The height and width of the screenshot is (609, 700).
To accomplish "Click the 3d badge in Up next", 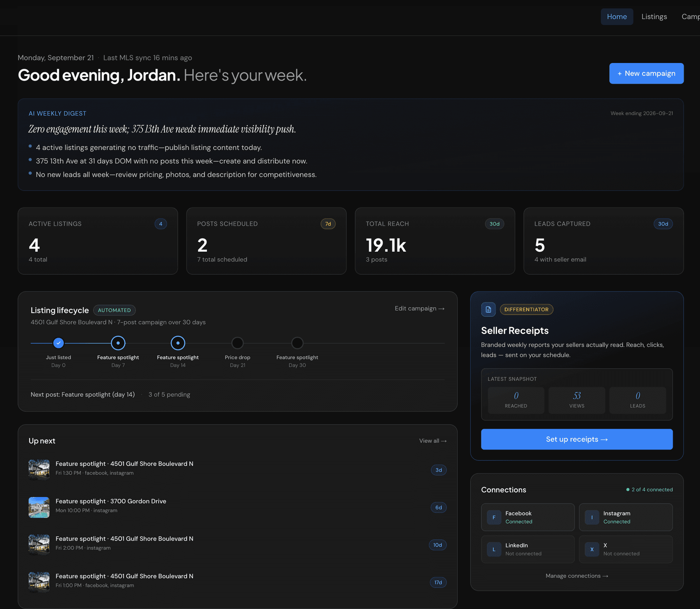I will pos(439,470).
